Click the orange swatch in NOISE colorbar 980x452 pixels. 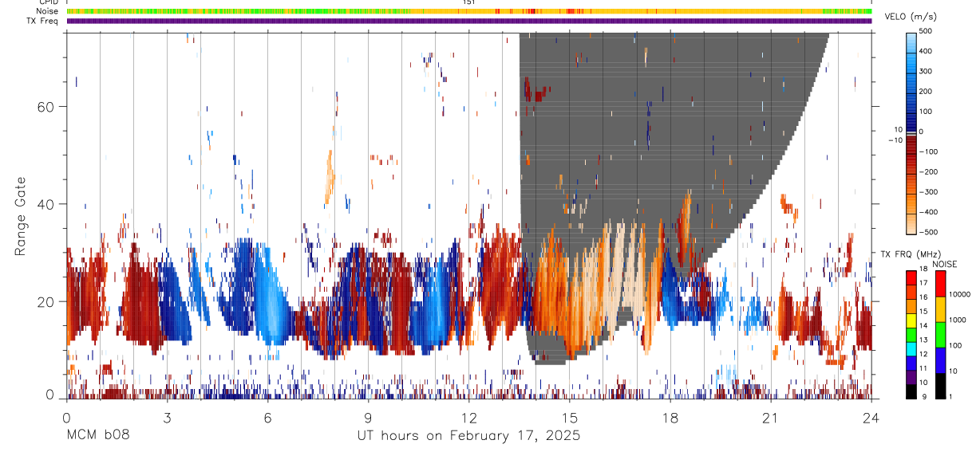point(941,309)
